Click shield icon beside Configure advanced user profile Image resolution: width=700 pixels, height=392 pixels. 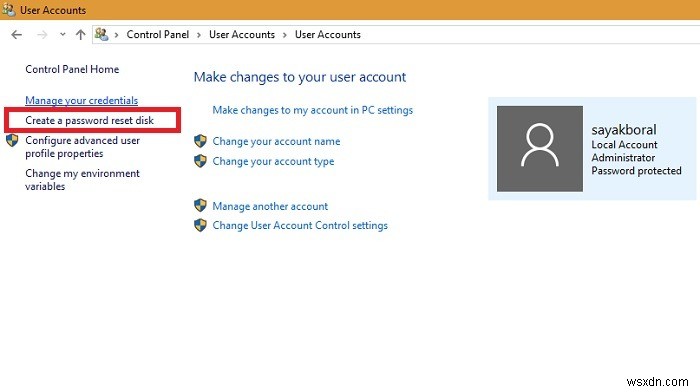tap(12, 141)
